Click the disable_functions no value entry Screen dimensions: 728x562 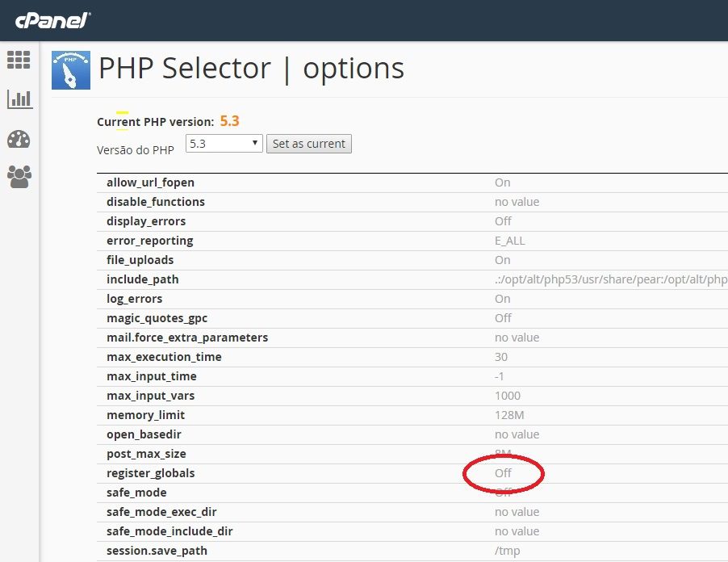(517, 202)
